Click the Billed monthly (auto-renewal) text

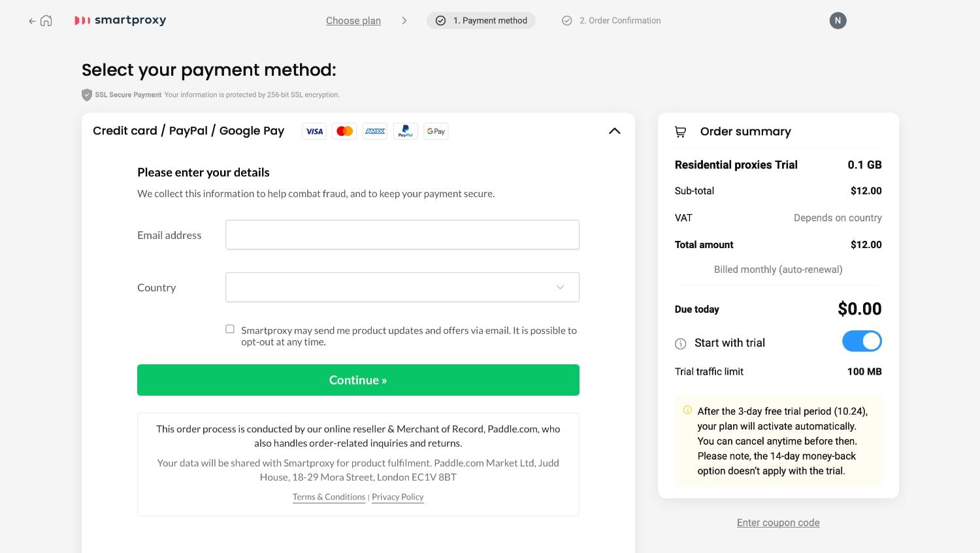778,270
